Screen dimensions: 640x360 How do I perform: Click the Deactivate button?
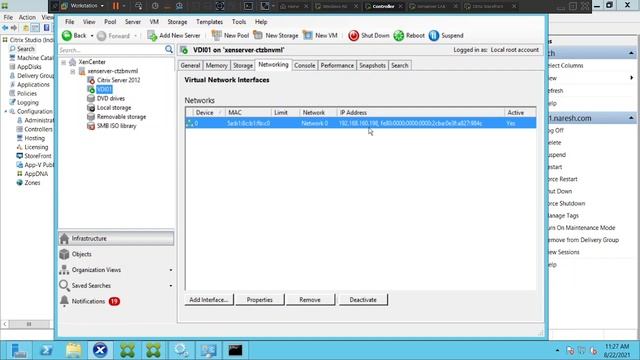[363, 300]
